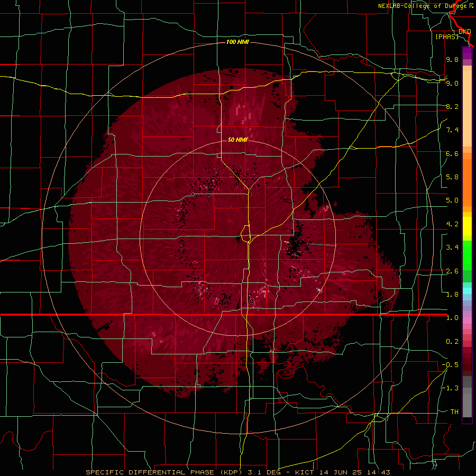Select the 5.8 scale value
Image resolution: width=476 pixels, height=476 pixels.
(452, 177)
